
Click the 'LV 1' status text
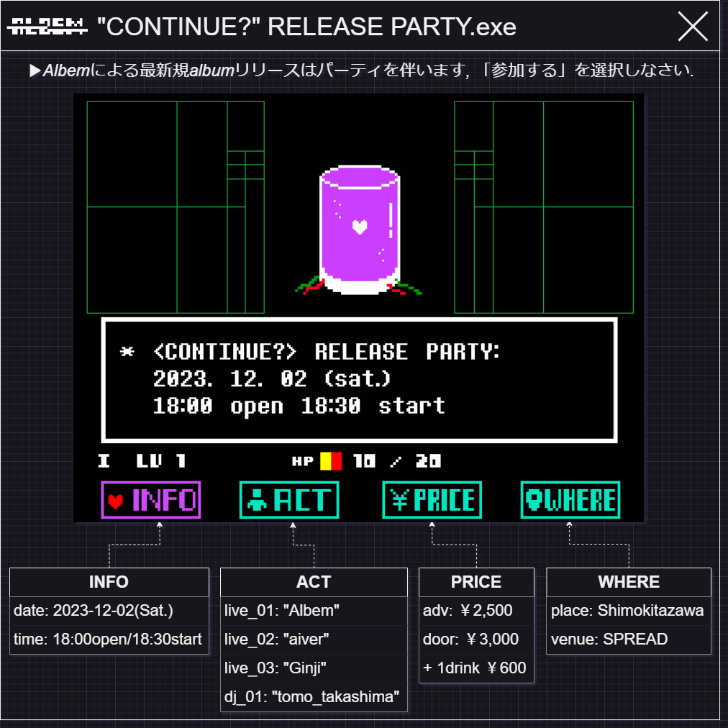point(161,461)
